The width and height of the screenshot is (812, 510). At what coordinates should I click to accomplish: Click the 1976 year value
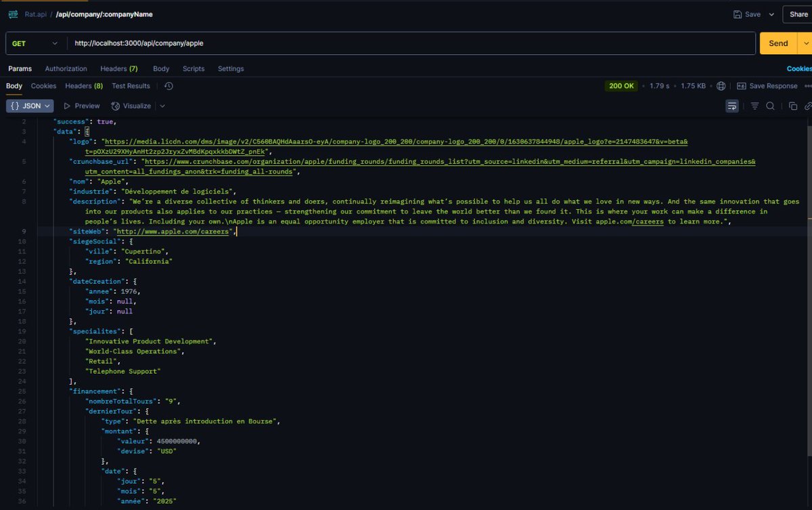click(129, 291)
